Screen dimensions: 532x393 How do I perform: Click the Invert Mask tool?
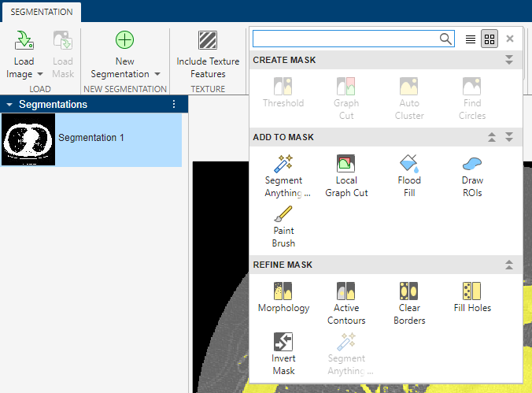[x=283, y=354]
